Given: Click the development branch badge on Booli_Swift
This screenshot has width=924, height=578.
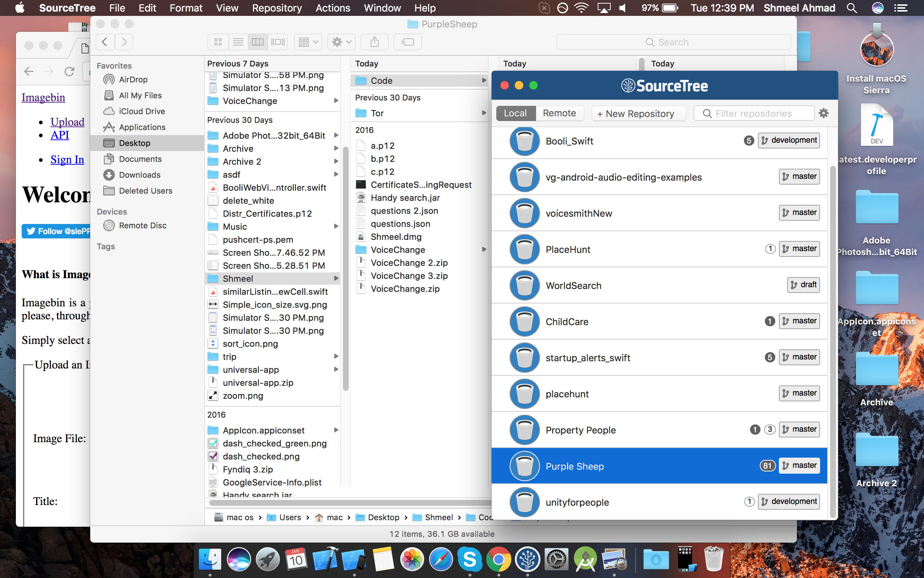Looking at the screenshot, I should pos(789,140).
